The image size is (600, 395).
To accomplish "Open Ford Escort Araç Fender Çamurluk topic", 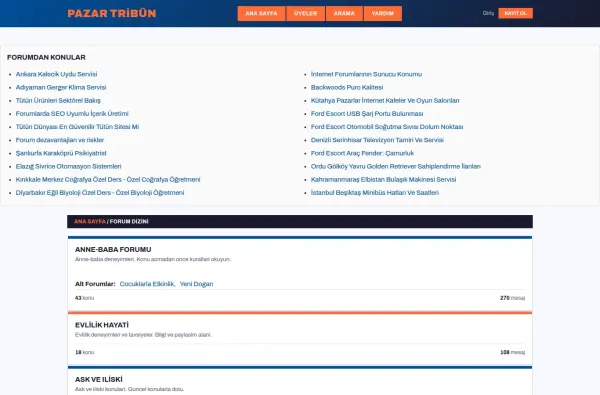I will pos(362,153).
